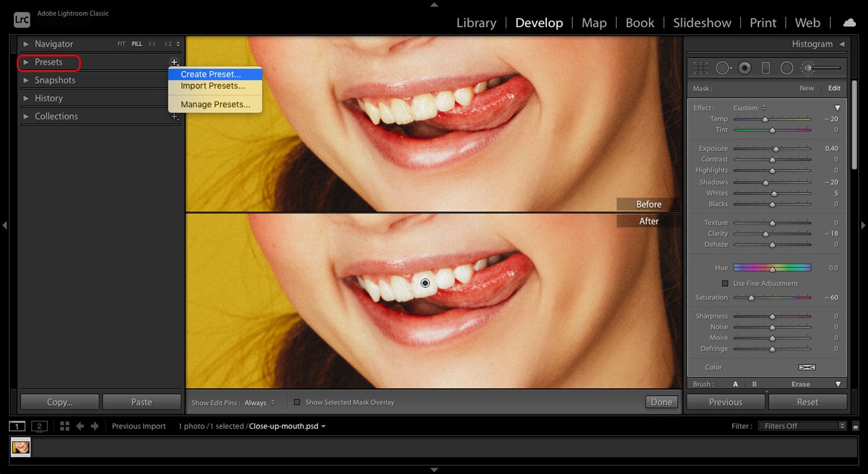Image resolution: width=868 pixels, height=474 pixels.
Task: Enable Show Selected Mask Overlay
Action: click(x=297, y=402)
